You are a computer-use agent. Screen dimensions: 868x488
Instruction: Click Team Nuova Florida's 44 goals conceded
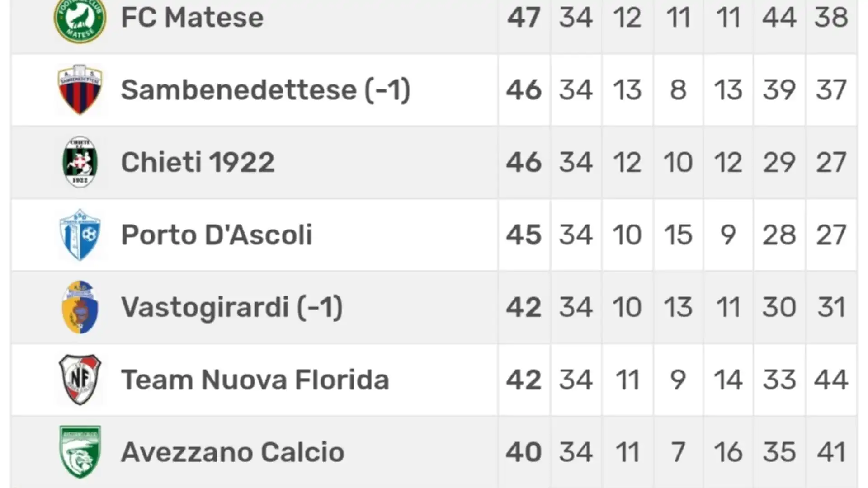(x=831, y=380)
